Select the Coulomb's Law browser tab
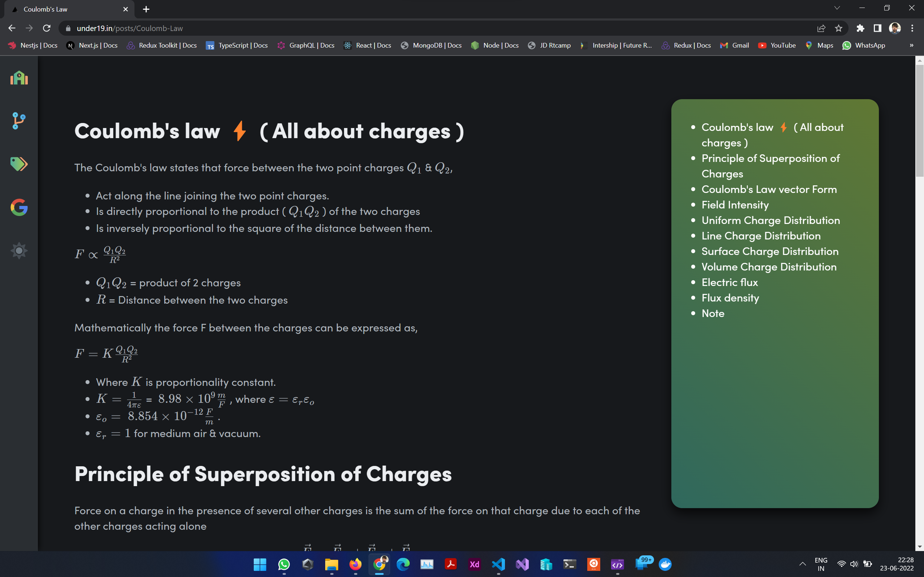The width and height of the screenshot is (924, 577). point(69,9)
